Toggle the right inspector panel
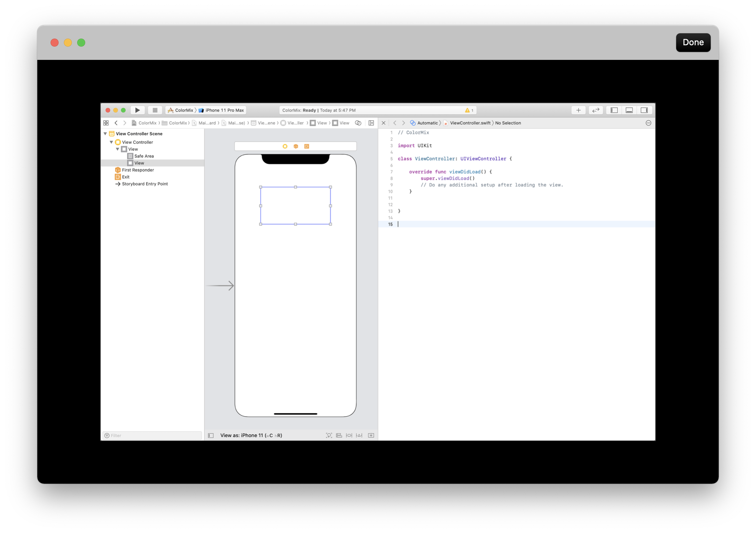Screen dimensions: 756x533 click(x=644, y=110)
